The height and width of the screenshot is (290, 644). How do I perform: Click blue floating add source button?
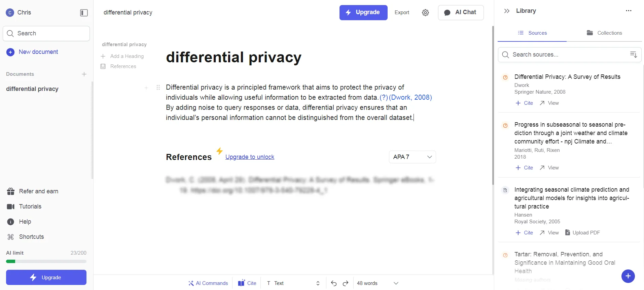tap(628, 276)
